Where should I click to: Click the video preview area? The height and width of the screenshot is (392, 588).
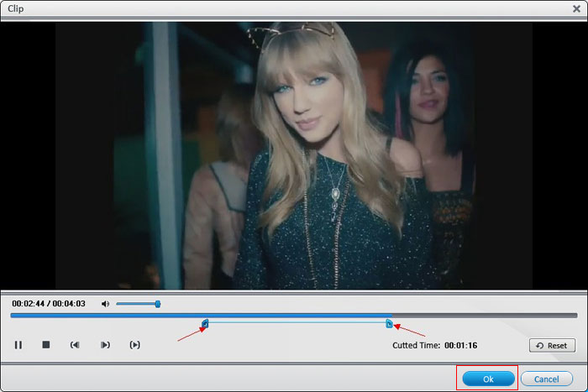[294, 155]
